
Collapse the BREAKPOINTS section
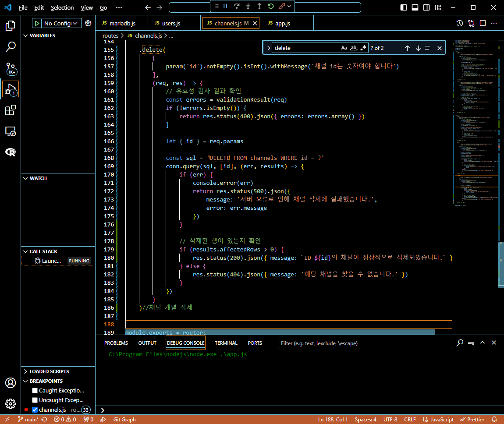pyautogui.click(x=26, y=381)
